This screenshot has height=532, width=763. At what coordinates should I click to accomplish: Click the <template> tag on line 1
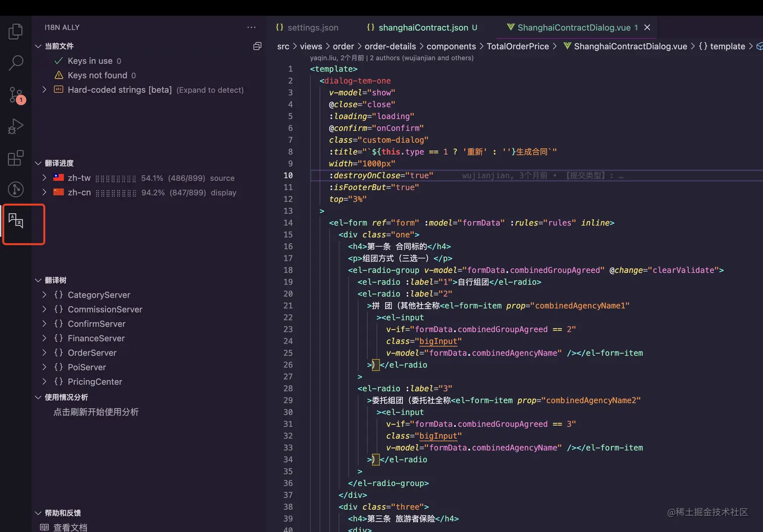[334, 69]
